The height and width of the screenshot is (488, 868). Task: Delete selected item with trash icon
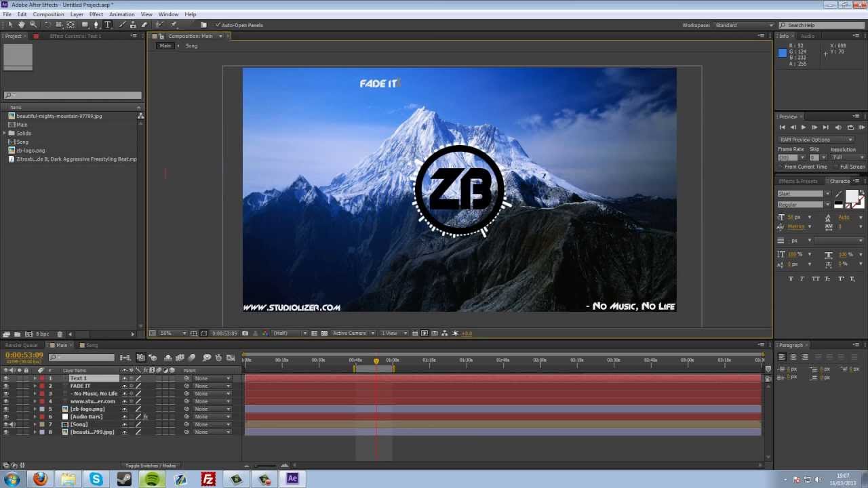tap(60, 334)
